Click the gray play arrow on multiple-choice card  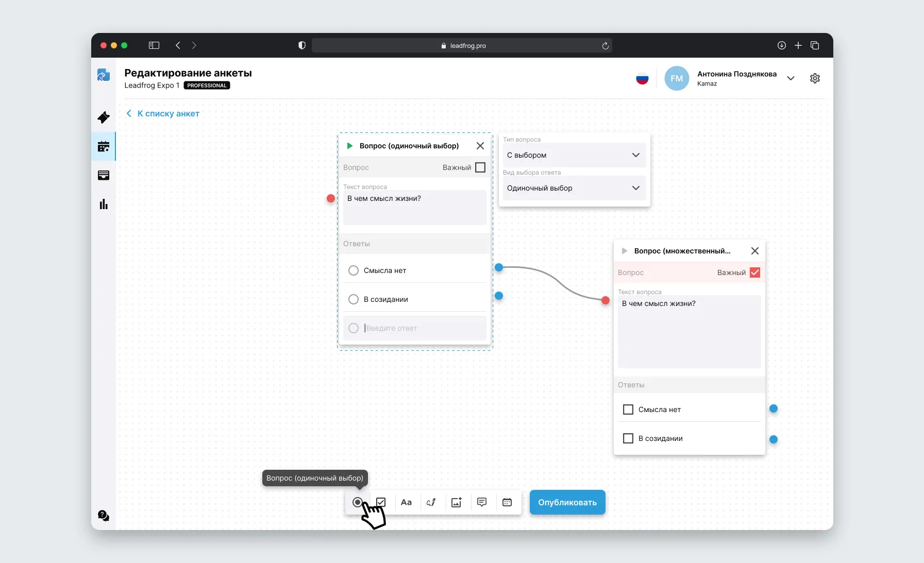(625, 251)
